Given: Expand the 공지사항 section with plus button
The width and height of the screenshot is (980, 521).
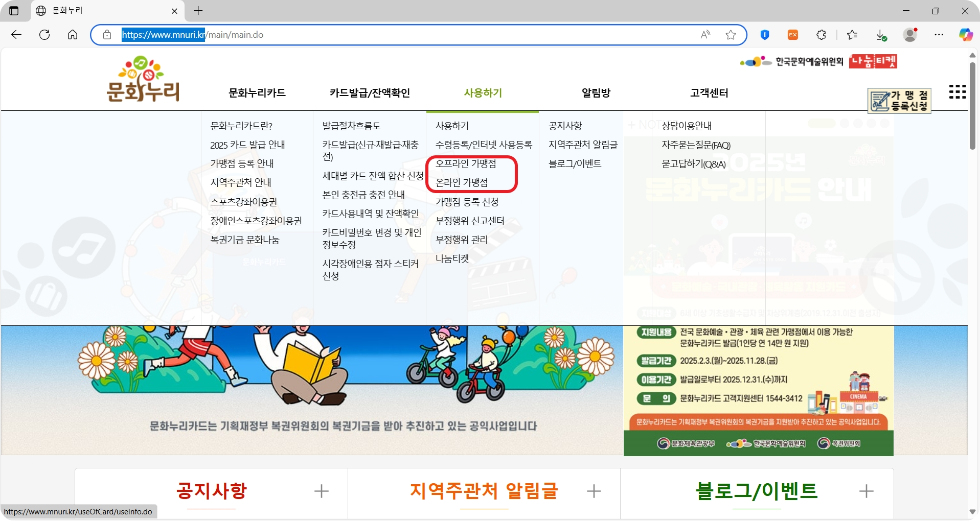Looking at the screenshot, I should click(321, 491).
